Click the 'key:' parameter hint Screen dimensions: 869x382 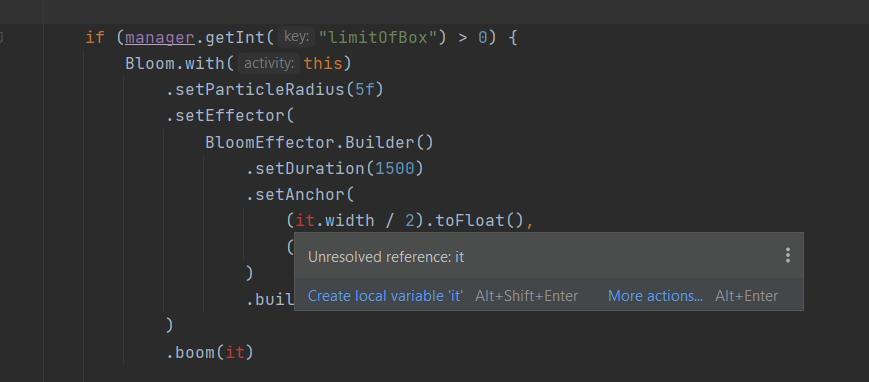pyautogui.click(x=297, y=37)
